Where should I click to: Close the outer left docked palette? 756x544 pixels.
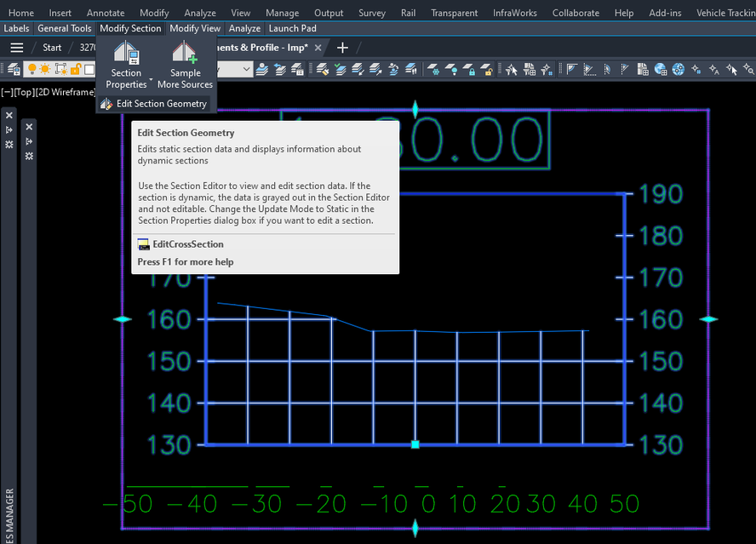coord(9,116)
